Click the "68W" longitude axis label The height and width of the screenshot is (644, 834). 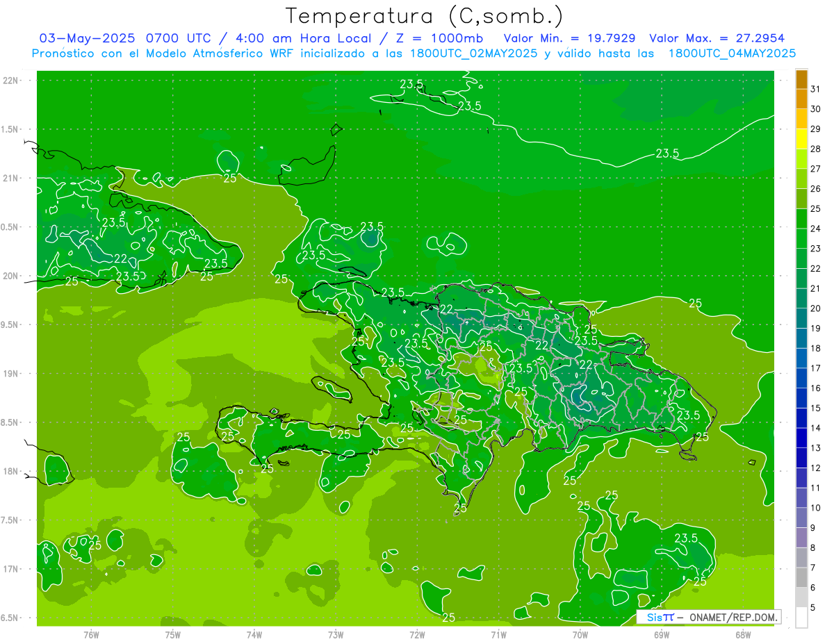[x=743, y=634]
